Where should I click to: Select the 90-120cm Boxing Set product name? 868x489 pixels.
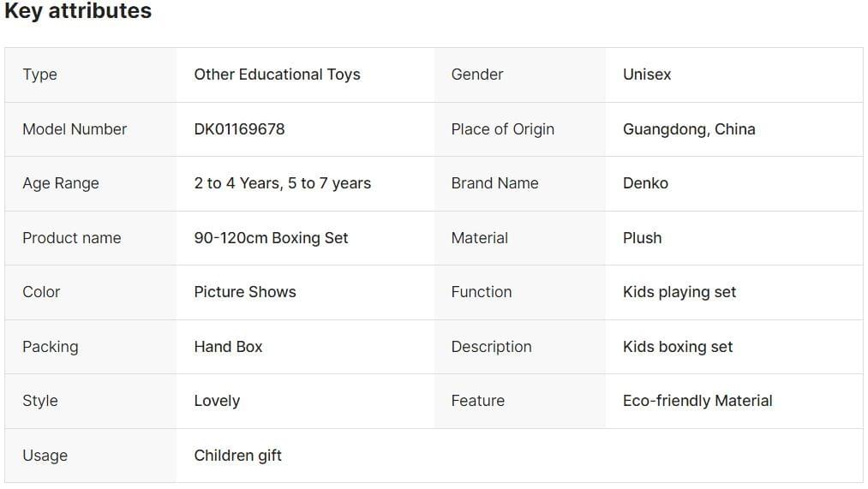click(271, 238)
